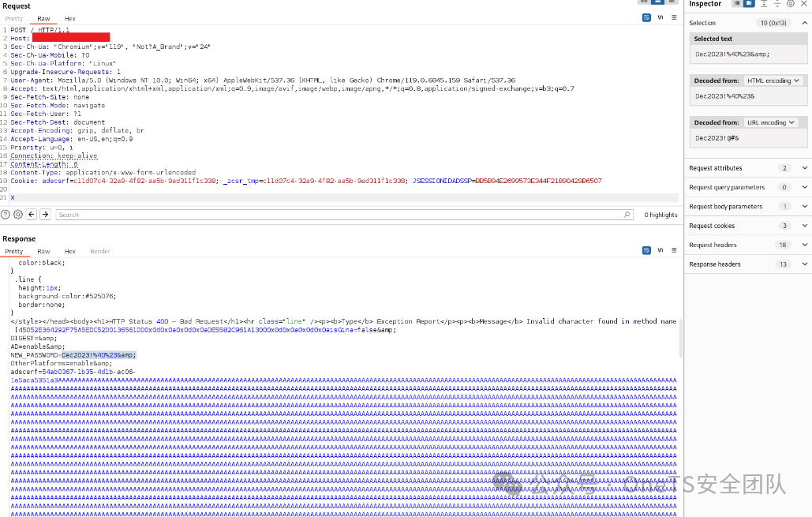Click the '19 (0x13)' selection length badge
This screenshot has height=517, width=812.
point(773,23)
